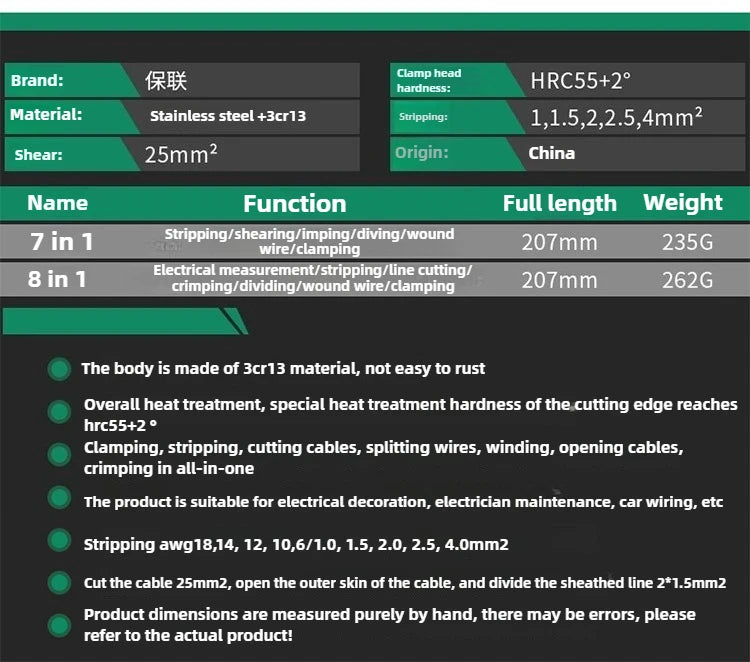Click the bullet next to "suitable for electrical decoration"
This screenshot has width=750, height=662.
(x=59, y=498)
